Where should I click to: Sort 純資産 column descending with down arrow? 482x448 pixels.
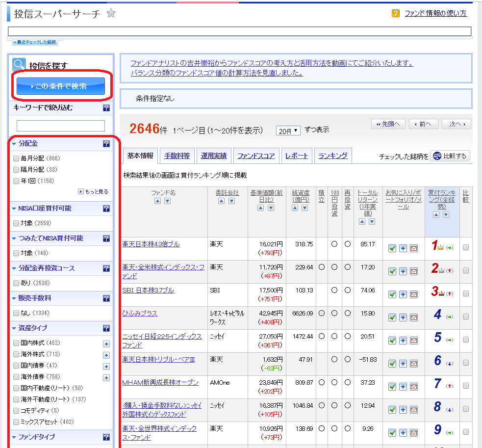[304, 208]
